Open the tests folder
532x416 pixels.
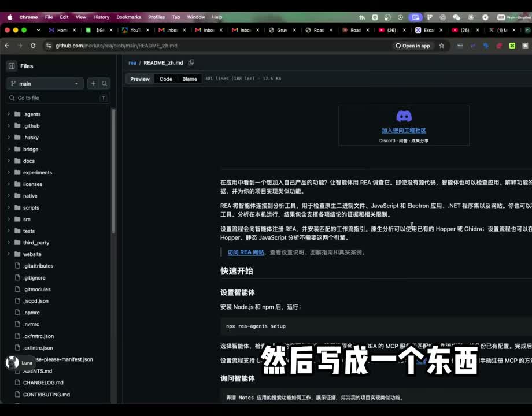(x=29, y=231)
